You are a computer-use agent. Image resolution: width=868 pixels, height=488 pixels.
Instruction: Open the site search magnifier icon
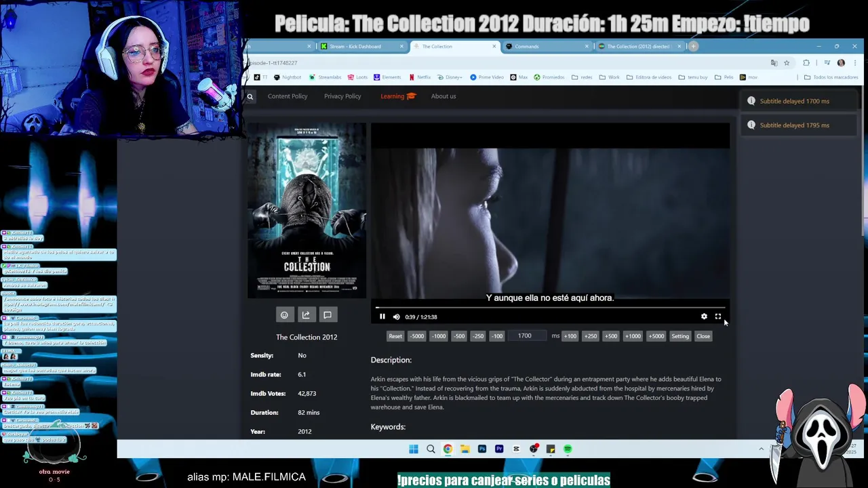click(x=250, y=97)
